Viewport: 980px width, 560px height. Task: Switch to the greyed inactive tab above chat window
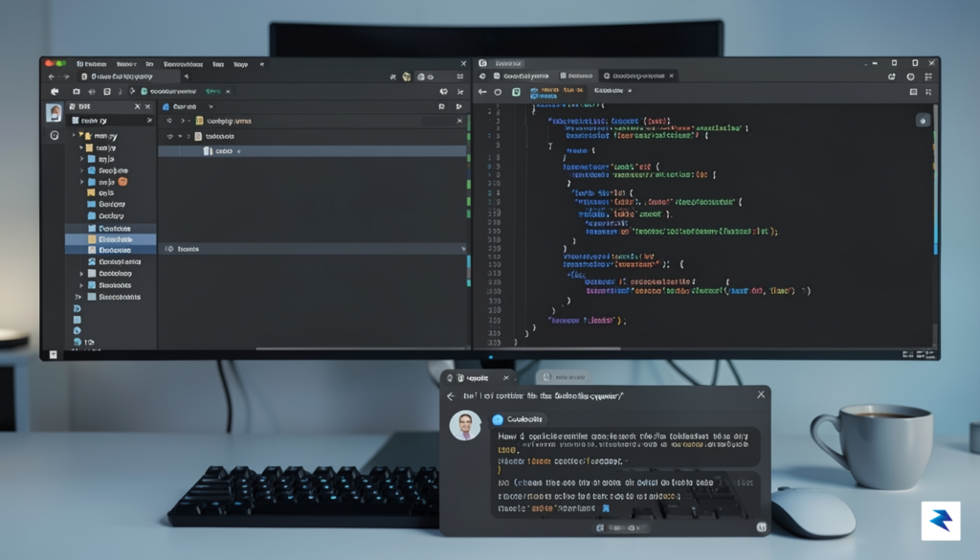click(x=563, y=377)
